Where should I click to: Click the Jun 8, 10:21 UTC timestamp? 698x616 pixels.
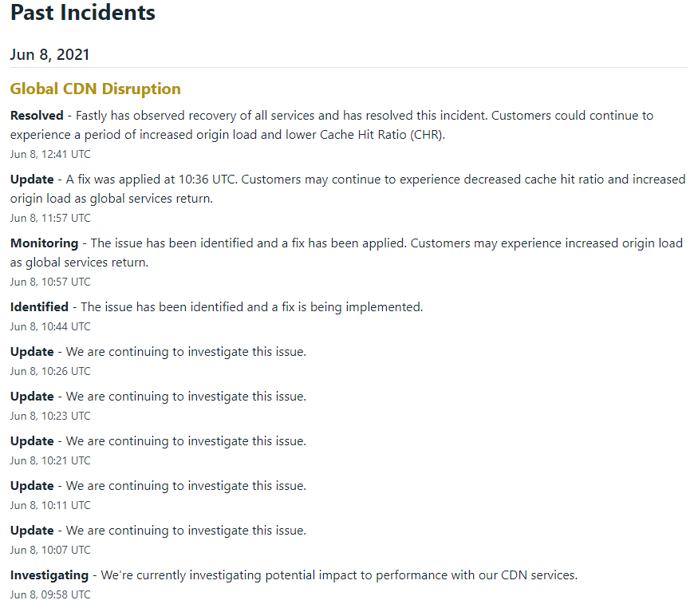(x=50, y=460)
